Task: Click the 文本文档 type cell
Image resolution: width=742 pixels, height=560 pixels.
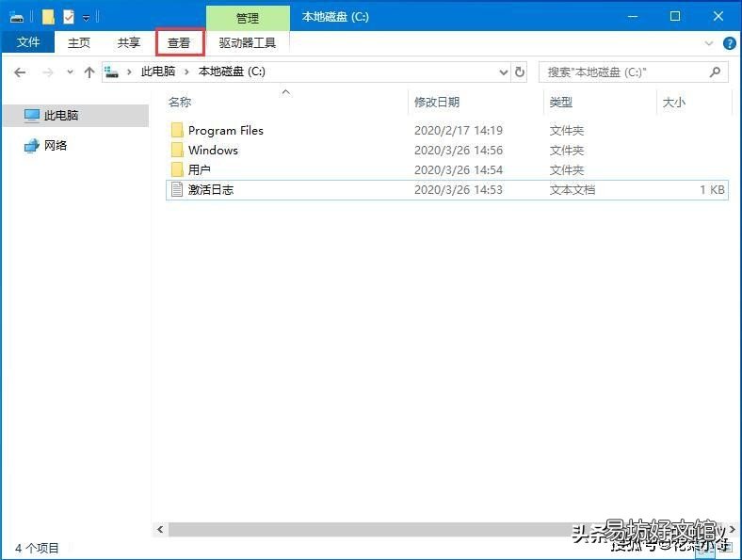Action: click(573, 190)
